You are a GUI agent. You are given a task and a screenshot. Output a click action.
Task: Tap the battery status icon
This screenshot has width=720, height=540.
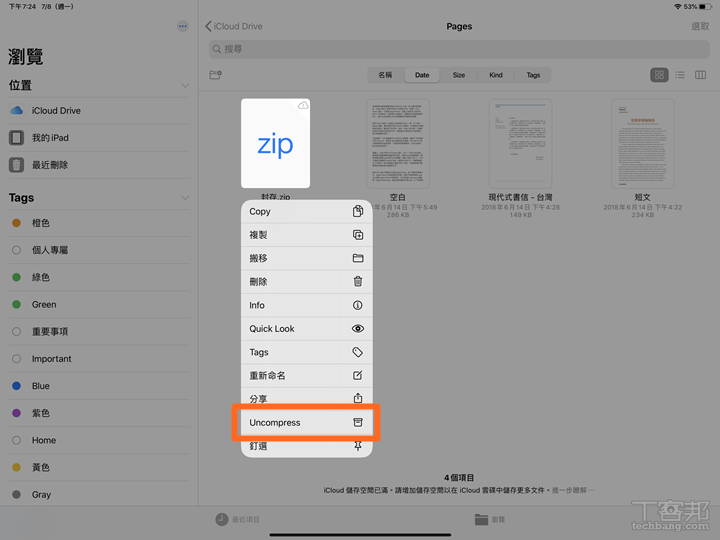[x=705, y=6]
